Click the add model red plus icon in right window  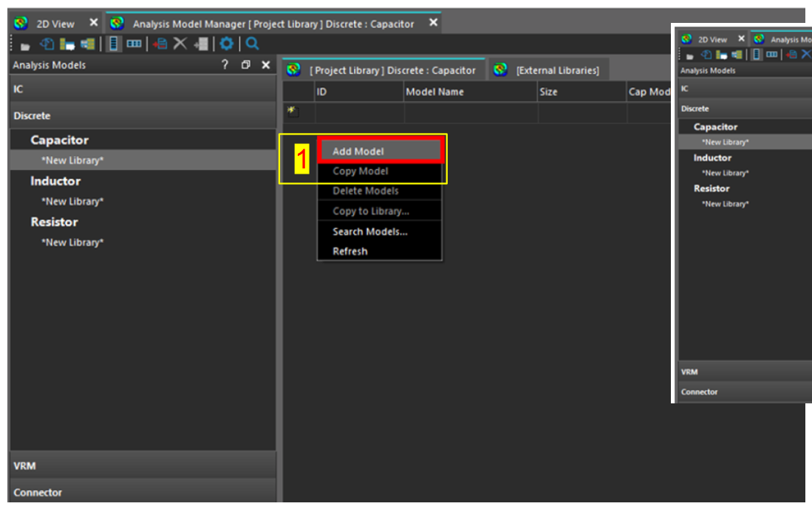click(x=792, y=55)
